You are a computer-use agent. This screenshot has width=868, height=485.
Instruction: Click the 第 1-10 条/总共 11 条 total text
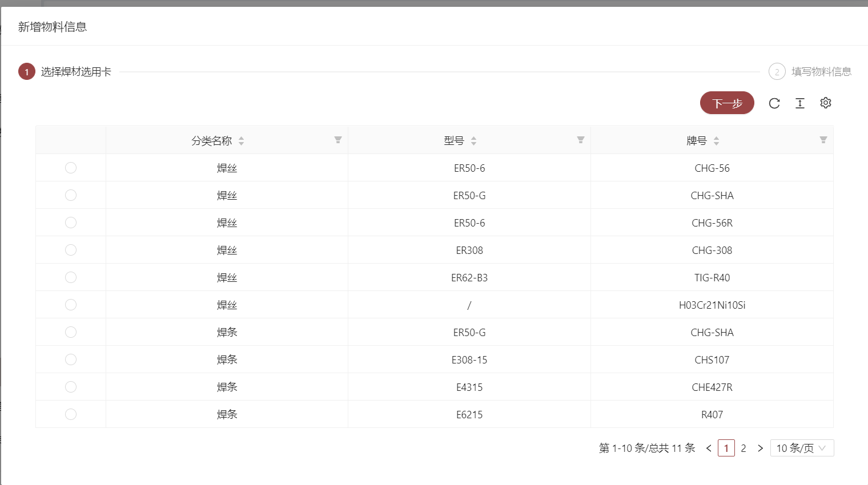pos(647,448)
